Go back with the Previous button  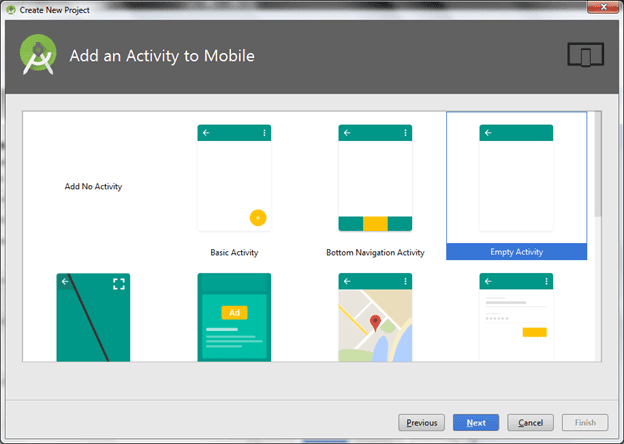pos(421,423)
